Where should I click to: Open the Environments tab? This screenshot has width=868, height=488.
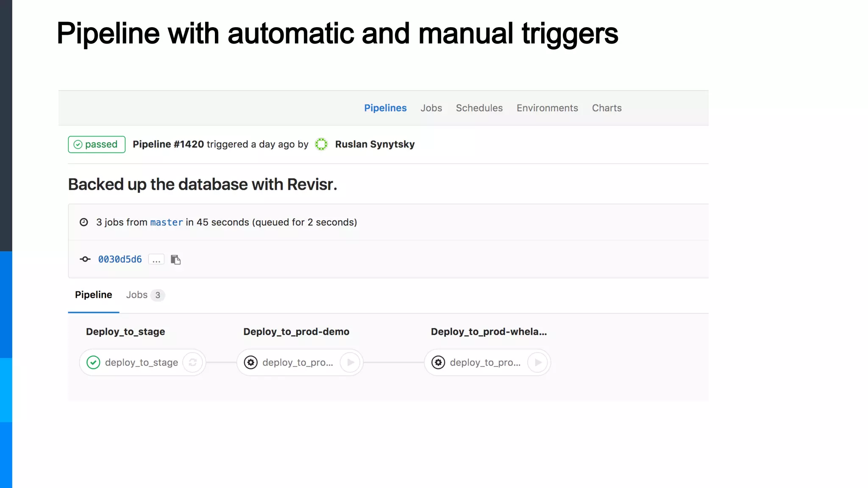pos(547,108)
